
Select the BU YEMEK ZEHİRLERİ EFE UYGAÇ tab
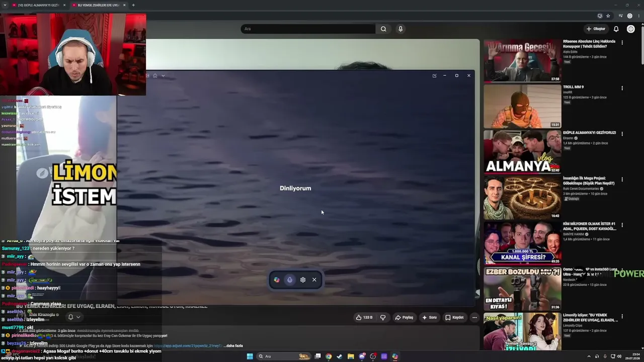click(x=98, y=5)
